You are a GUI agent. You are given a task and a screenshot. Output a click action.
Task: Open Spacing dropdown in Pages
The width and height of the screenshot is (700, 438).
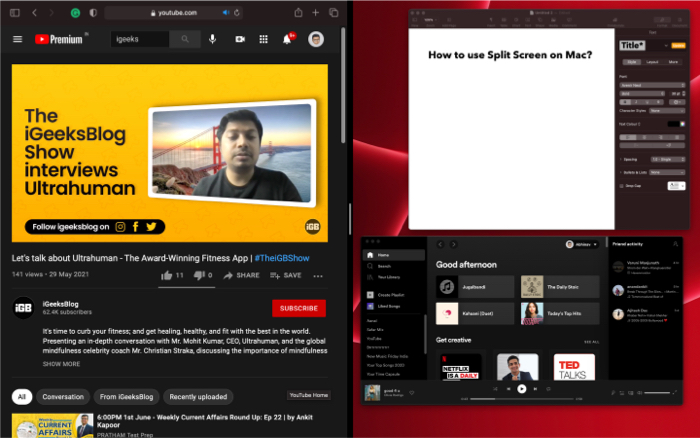coord(668,159)
